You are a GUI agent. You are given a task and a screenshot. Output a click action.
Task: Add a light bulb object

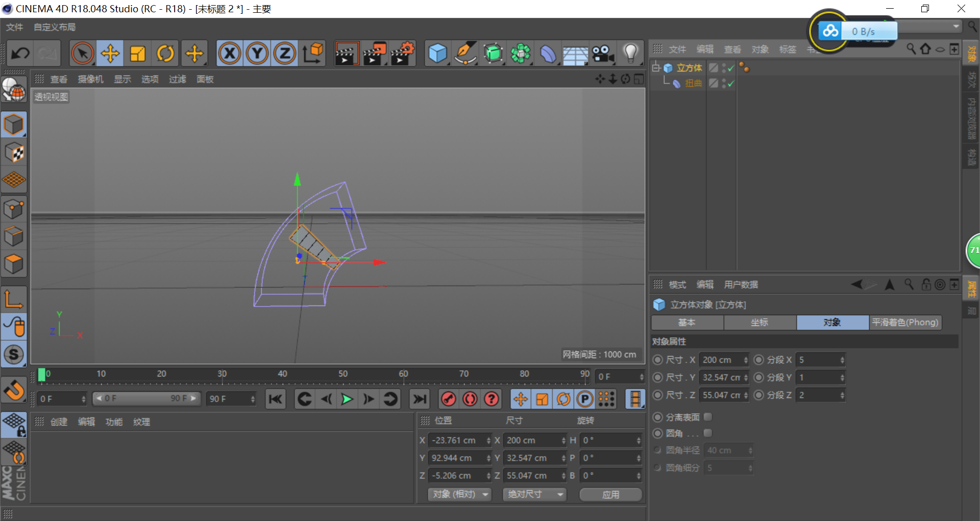click(630, 53)
